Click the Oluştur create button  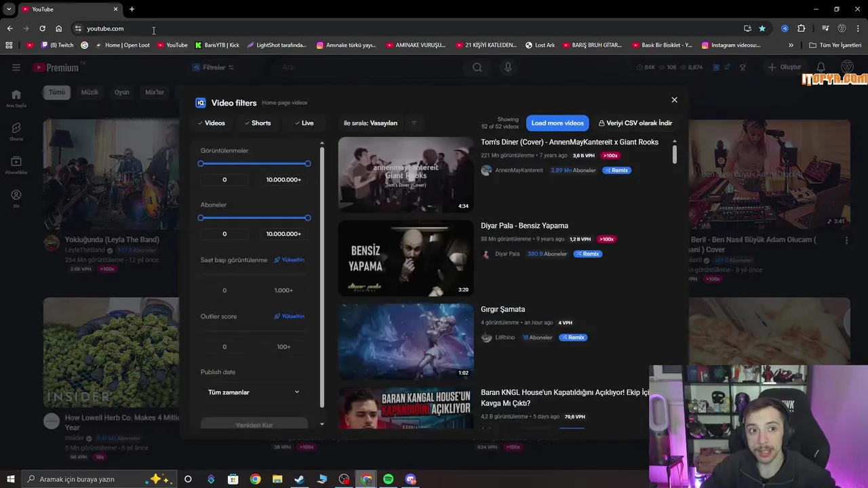tap(785, 67)
